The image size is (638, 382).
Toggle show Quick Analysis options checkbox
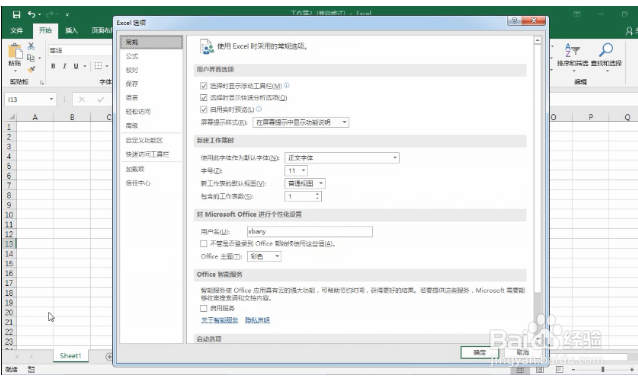click(203, 98)
